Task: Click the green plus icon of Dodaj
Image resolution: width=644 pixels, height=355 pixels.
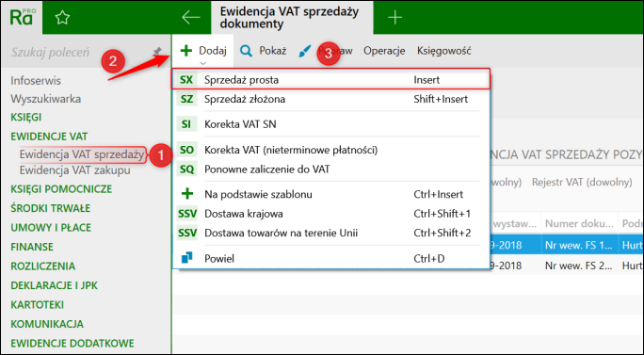Action: [x=186, y=51]
